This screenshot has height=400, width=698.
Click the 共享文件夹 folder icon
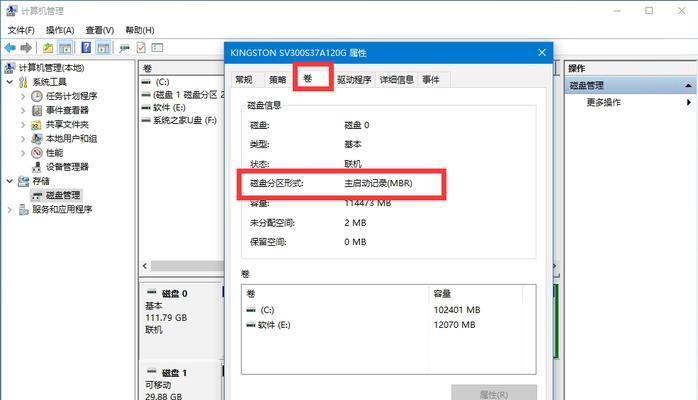(37, 125)
